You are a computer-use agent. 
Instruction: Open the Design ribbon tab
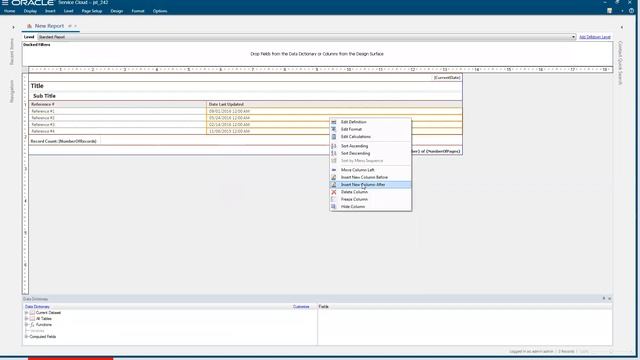(x=117, y=11)
